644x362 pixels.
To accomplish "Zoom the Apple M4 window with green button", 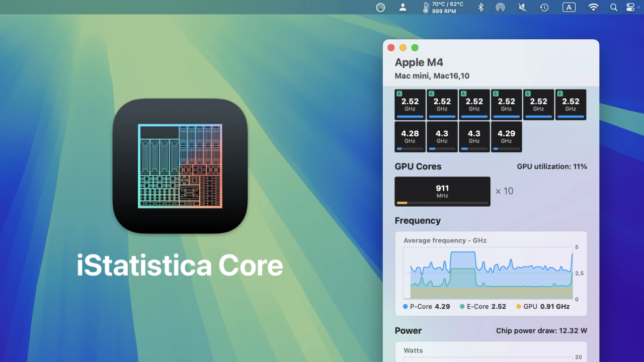I will coord(415,48).
